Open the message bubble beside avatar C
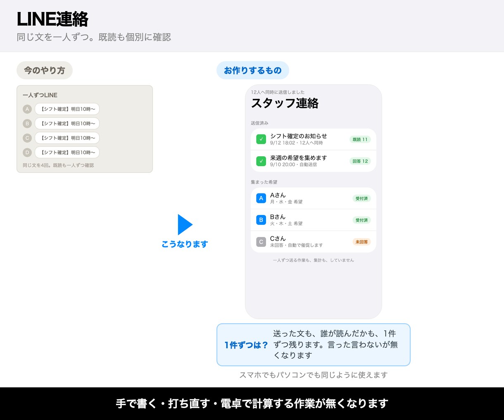The height and width of the screenshot is (420, 504). click(67, 138)
